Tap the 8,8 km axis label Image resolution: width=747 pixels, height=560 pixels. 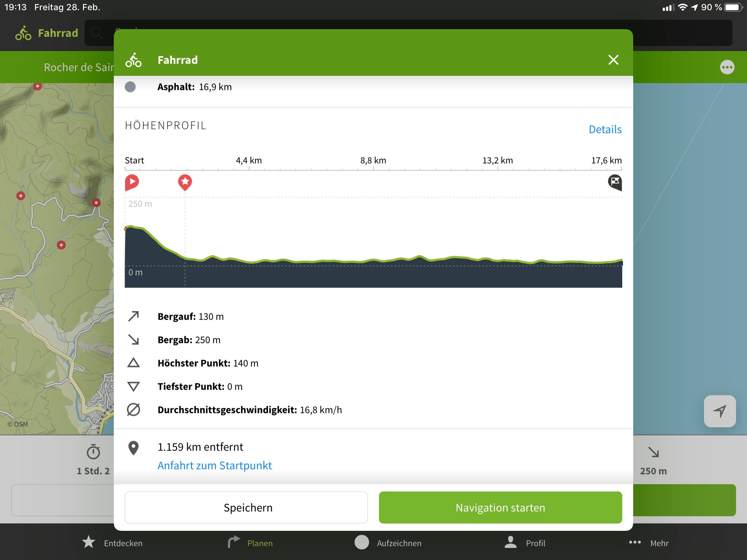373,160
